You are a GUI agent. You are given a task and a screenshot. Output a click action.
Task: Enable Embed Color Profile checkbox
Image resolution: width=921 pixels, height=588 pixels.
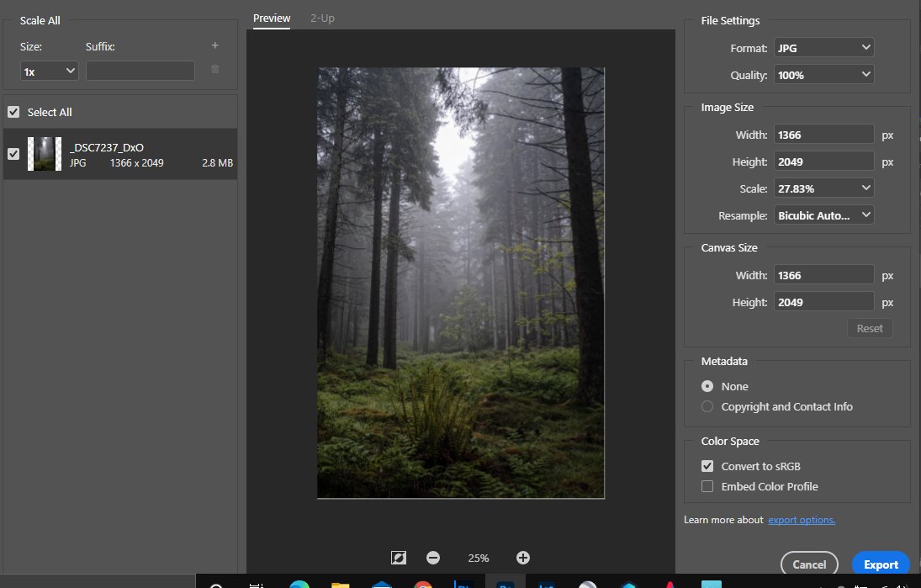[707, 486]
